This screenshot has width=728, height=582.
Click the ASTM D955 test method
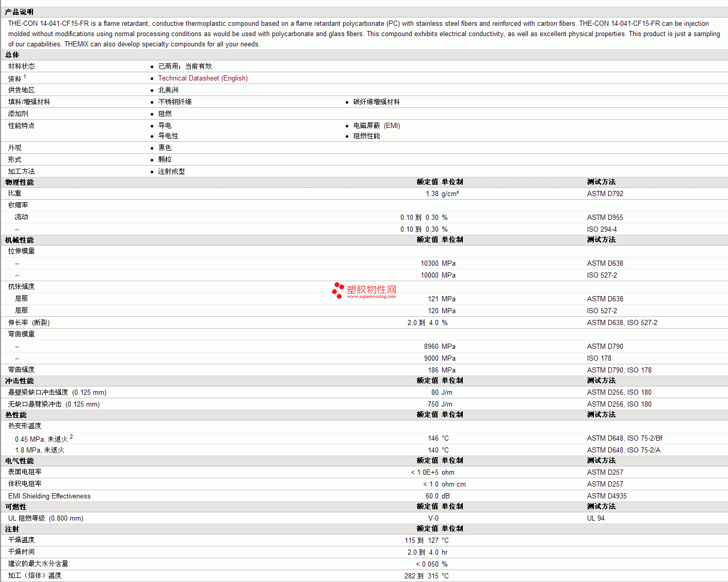(605, 218)
